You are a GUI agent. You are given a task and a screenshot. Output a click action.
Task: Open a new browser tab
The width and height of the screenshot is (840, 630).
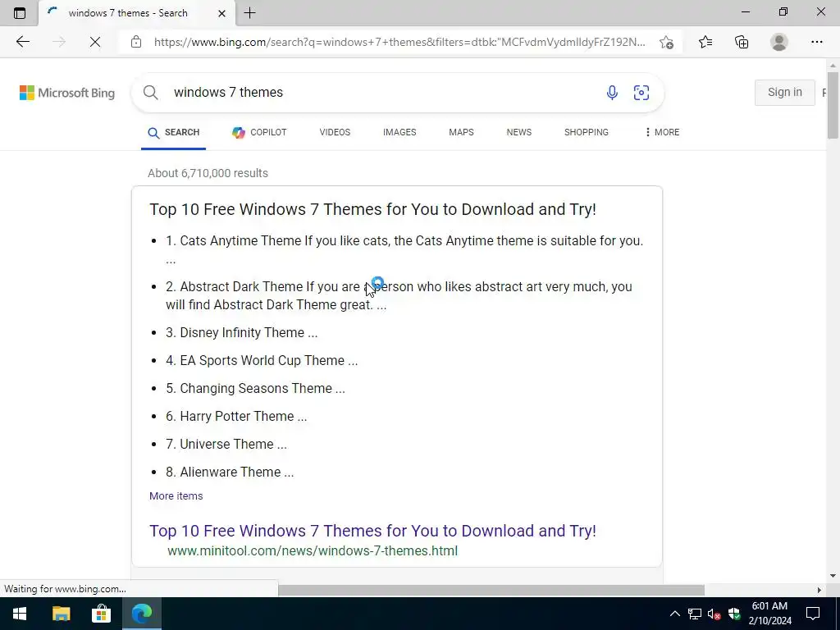coord(249,13)
